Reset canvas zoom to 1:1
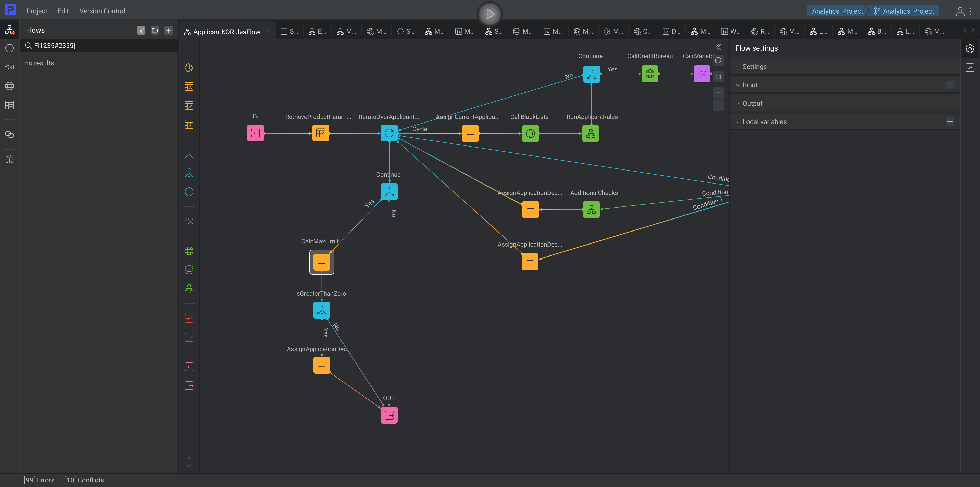980x487 pixels. click(x=718, y=77)
